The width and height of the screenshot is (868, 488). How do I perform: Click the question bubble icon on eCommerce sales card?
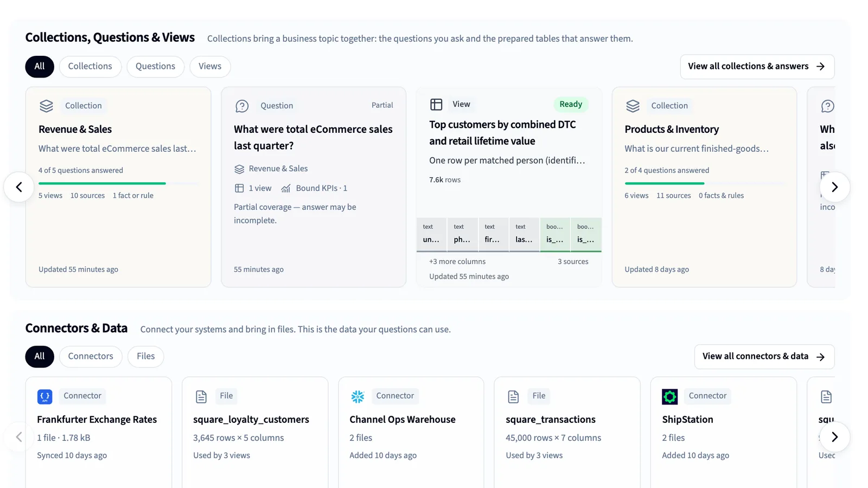[242, 106]
